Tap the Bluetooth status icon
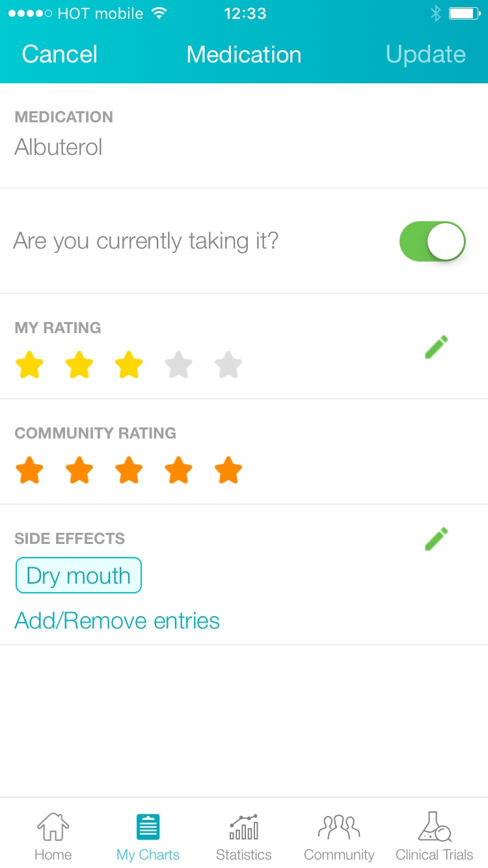 pyautogui.click(x=435, y=14)
